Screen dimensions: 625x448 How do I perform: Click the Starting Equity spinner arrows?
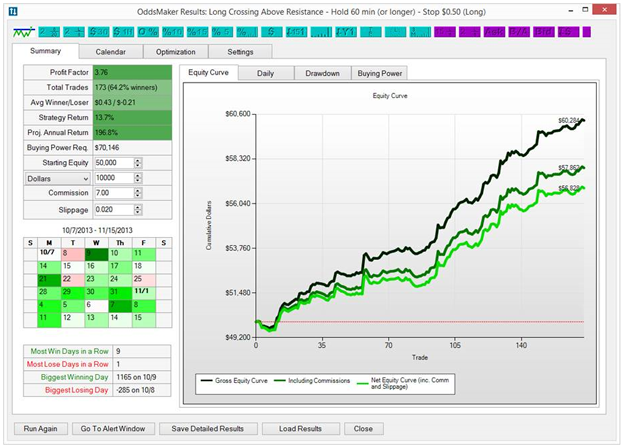click(138, 163)
